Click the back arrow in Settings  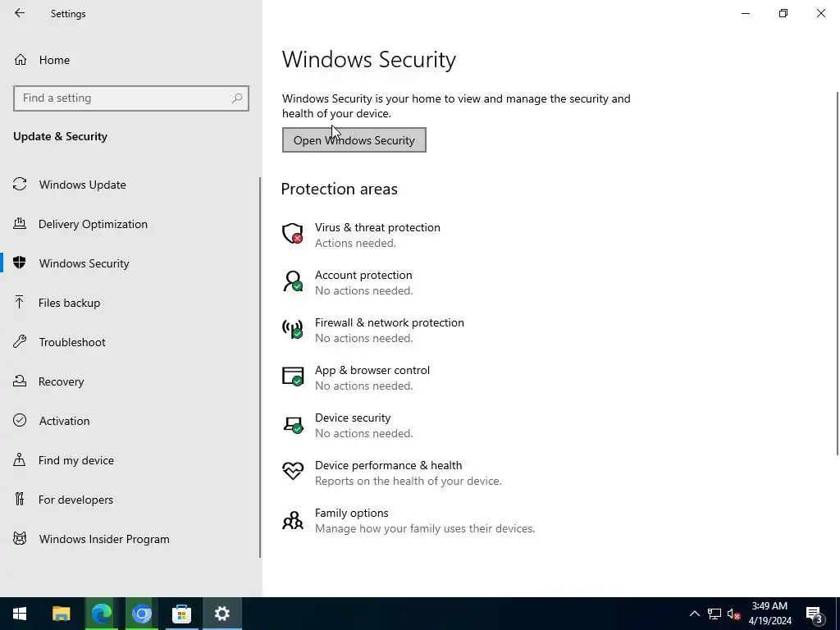[20, 13]
